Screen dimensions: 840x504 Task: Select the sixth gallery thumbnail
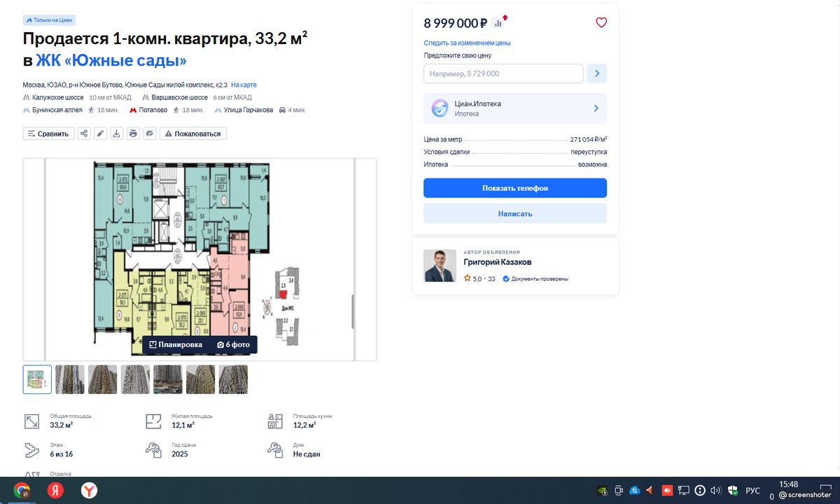click(200, 379)
